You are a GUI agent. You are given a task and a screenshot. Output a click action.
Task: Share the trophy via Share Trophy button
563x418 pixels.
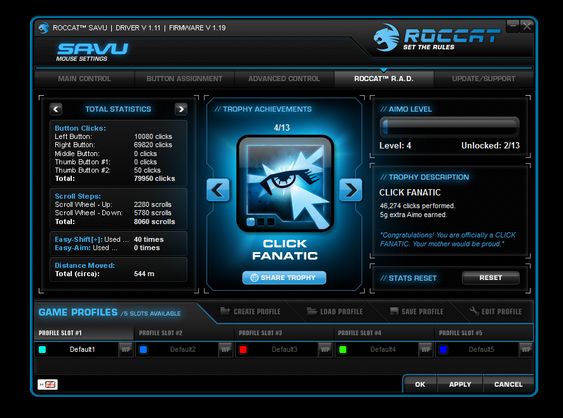(x=284, y=278)
